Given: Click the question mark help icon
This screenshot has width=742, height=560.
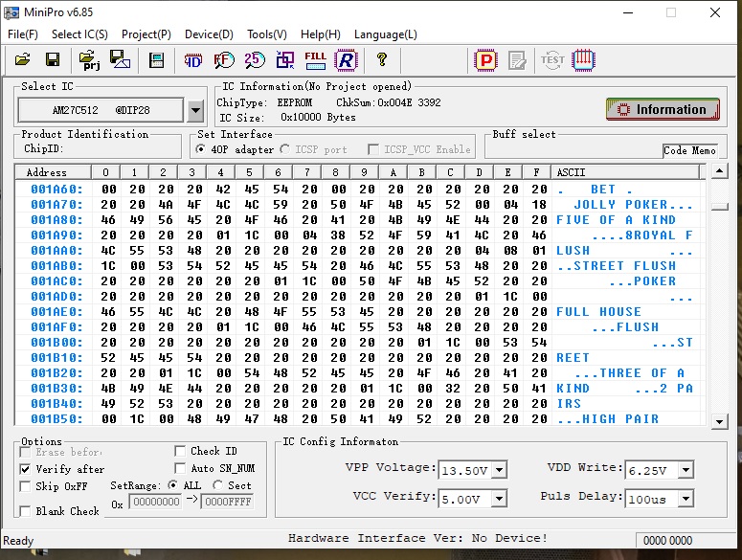Looking at the screenshot, I should point(382,59).
